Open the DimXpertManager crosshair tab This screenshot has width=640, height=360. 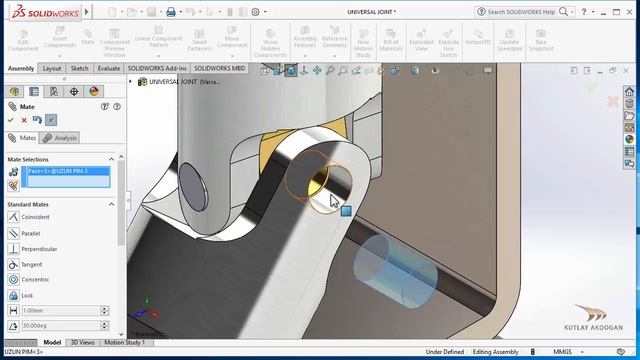click(74, 91)
